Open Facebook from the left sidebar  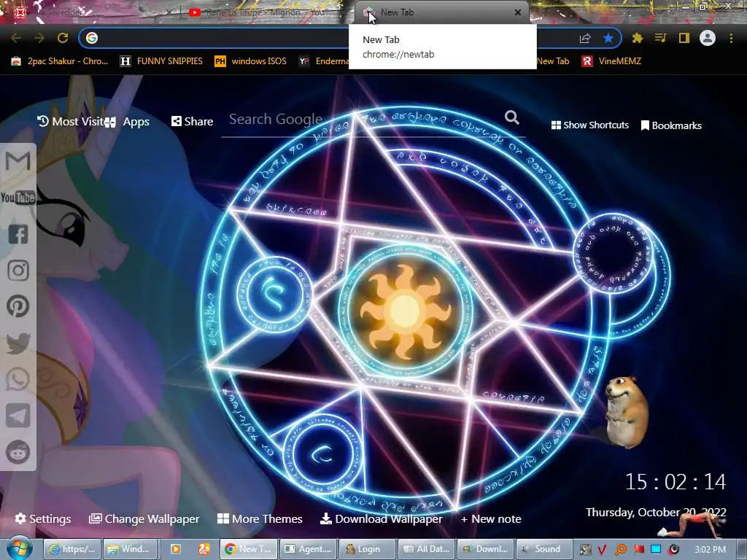click(18, 234)
